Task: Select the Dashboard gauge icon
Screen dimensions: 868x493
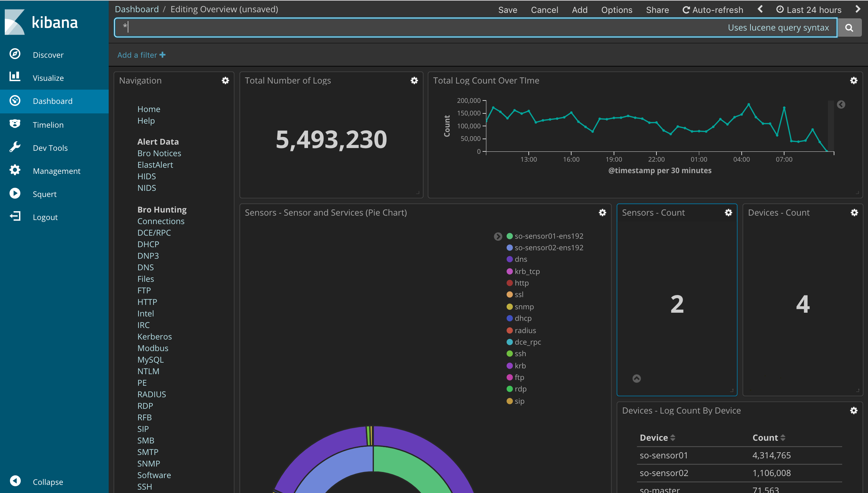Action: [15, 101]
